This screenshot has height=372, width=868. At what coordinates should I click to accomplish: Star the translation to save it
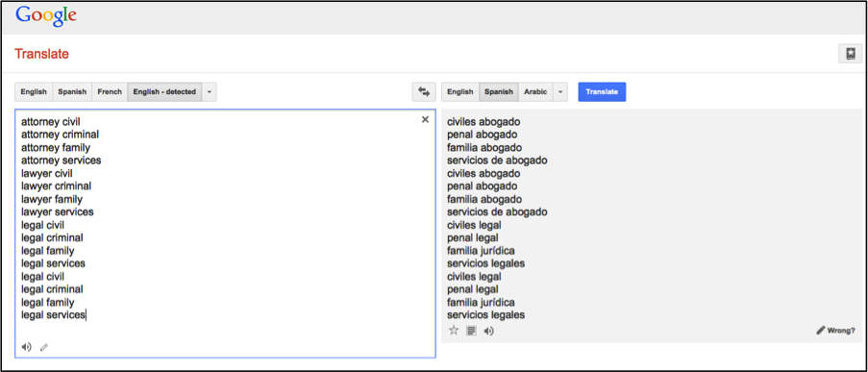454,331
